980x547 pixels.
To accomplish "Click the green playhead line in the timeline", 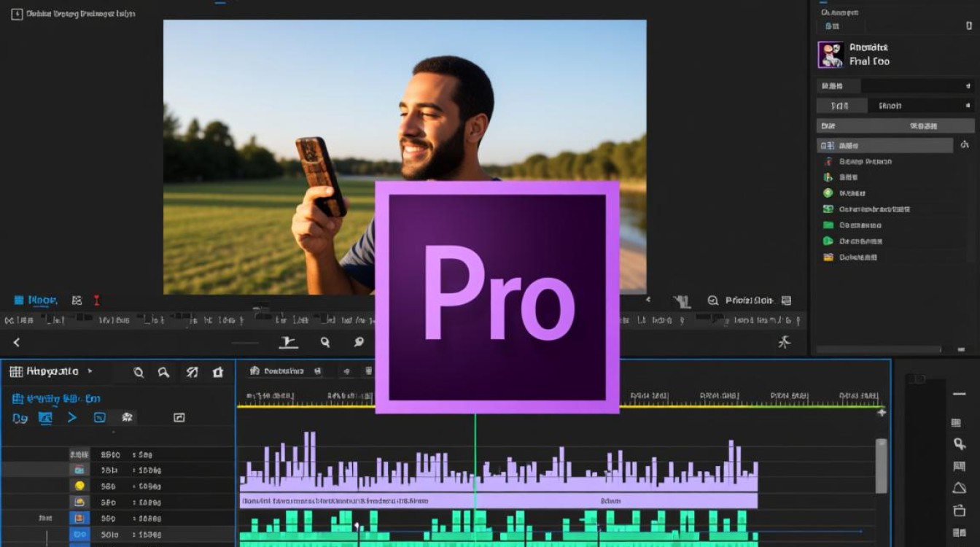I will pyautogui.click(x=475, y=481).
